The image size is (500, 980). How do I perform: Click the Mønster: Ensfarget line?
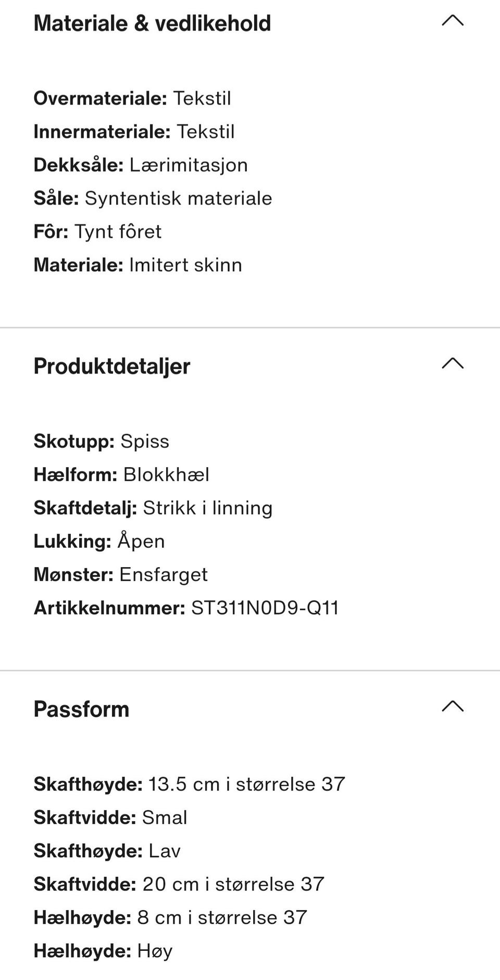[x=121, y=575]
